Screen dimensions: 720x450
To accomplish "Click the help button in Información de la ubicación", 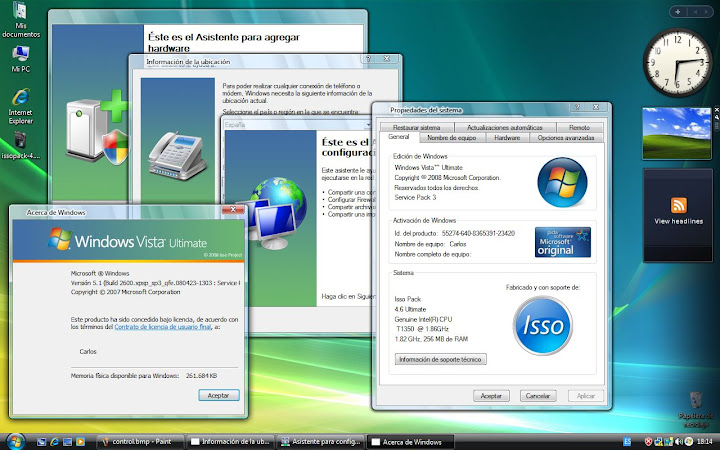I will [368, 59].
